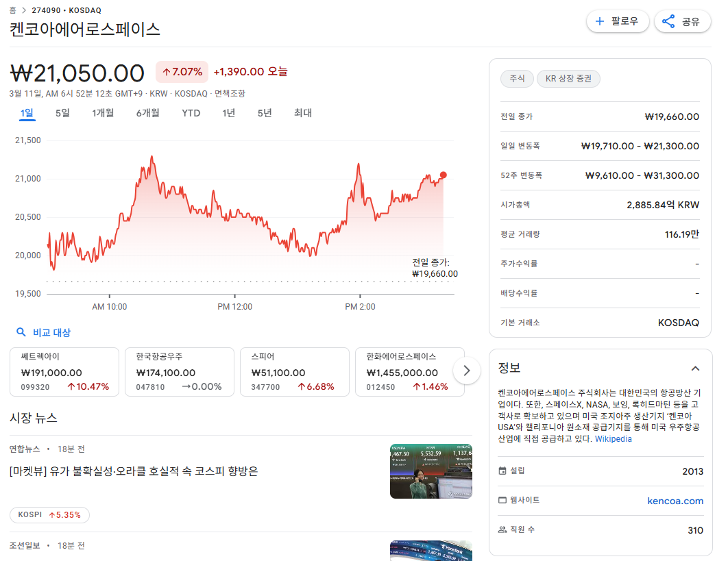
Task: Open the 한화에어로스페이스 comparison card
Action: tap(410, 372)
